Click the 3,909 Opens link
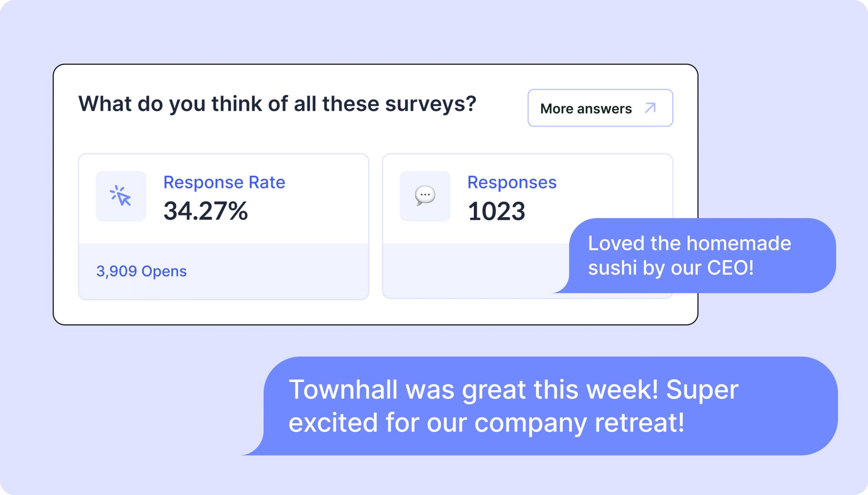Screen dimensions: 868x495 click(142, 271)
